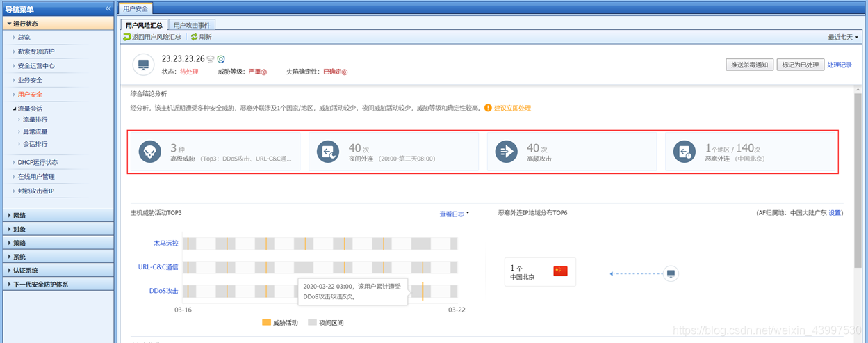Image resolution: width=868 pixels, height=343 pixels.
Task: Expand the 策略 section
Action: (x=57, y=243)
